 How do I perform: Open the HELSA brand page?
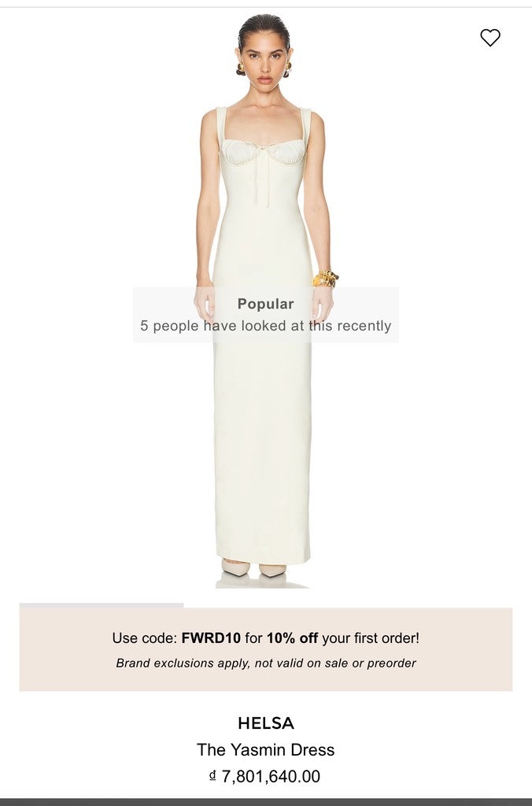266,723
